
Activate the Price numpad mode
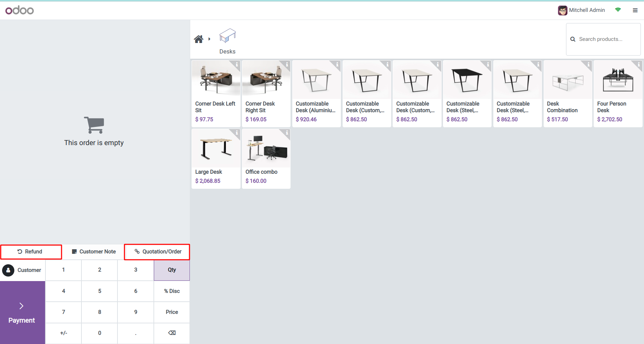click(172, 312)
